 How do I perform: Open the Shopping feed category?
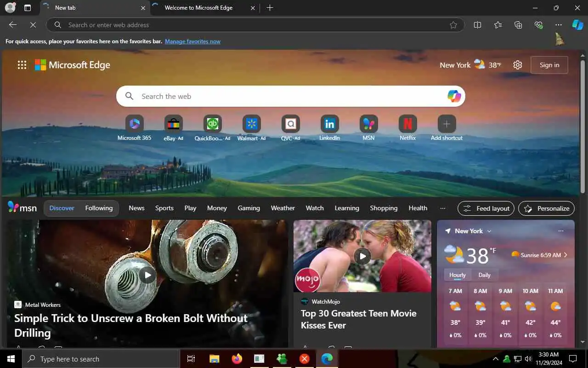[x=384, y=208]
